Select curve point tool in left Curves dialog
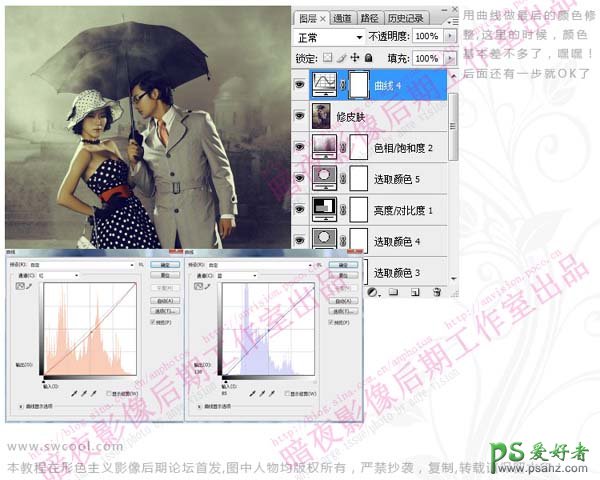Image resolution: width=600 pixels, height=480 pixels. 20,286
